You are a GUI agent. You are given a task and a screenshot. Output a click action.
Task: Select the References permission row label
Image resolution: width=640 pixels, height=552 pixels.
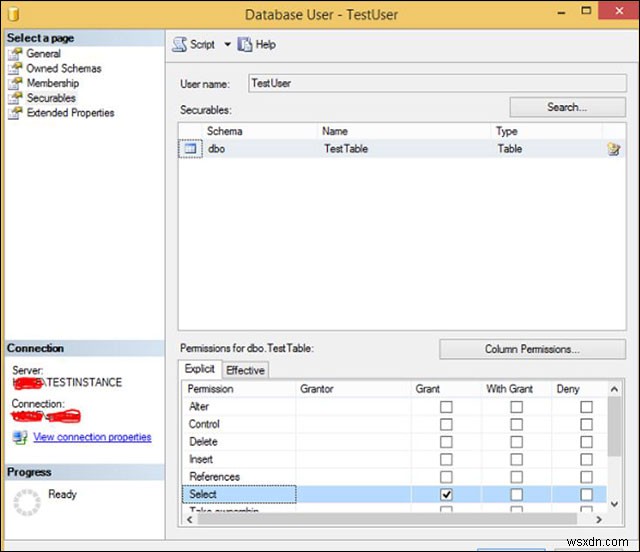215,476
